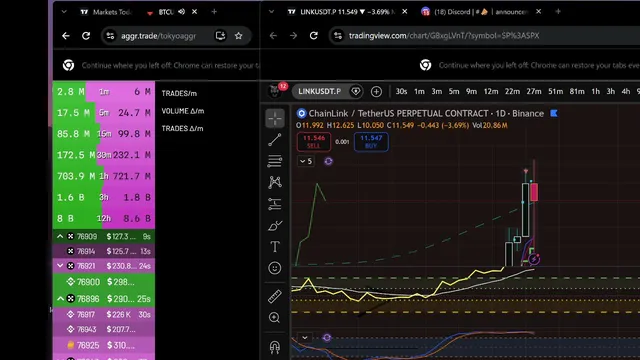
Task: Switch to the 1h chart timeframe
Action: (x=596, y=91)
